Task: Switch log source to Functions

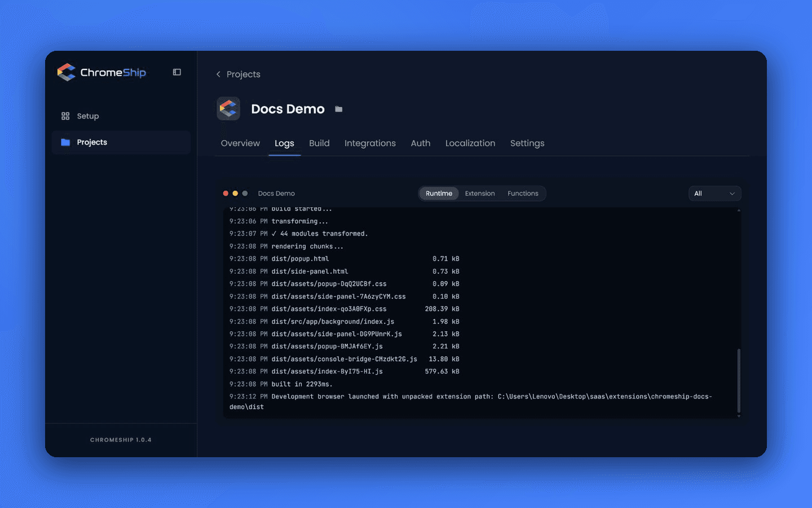Action: (x=523, y=194)
